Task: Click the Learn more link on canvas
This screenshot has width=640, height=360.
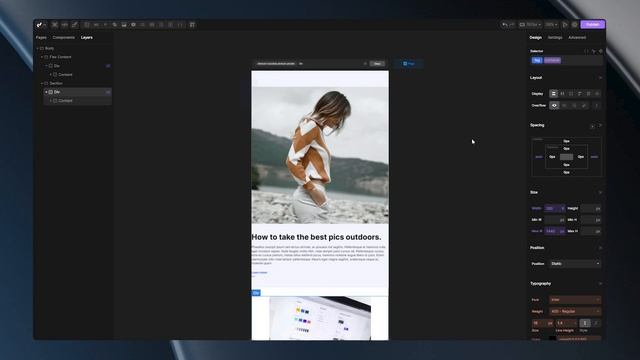Action: point(259,273)
